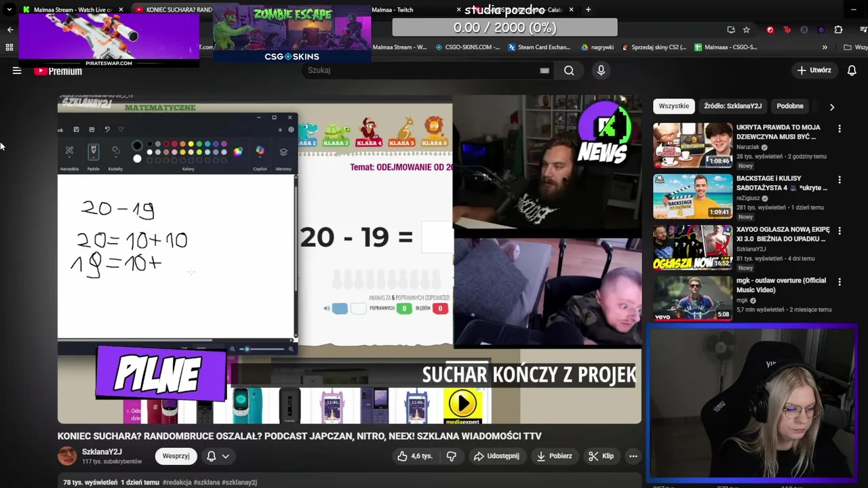Switch to KONIEC SUCHARA browser tab
Screen dimensions: 868x488
point(173,9)
